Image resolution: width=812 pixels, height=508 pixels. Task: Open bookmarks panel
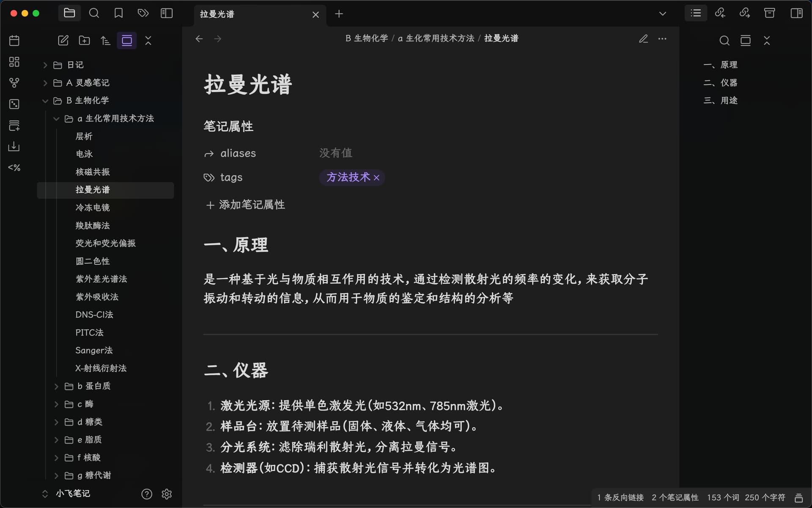[118, 14]
